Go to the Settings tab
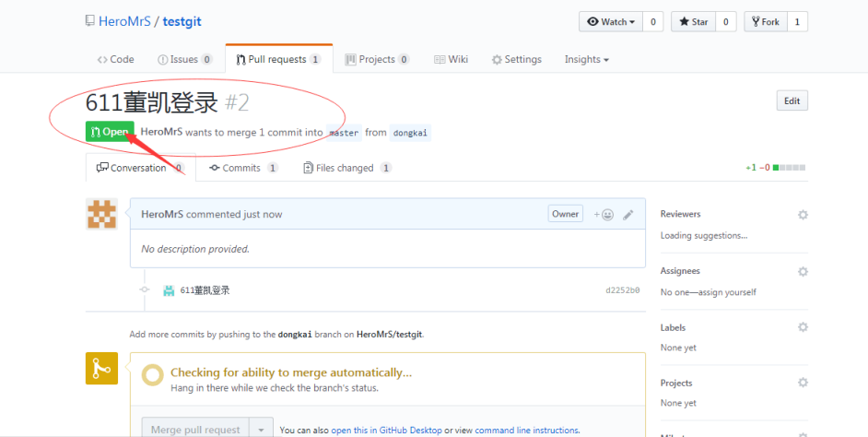This screenshot has width=868, height=437. pyautogui.click(x=517, y=59)
